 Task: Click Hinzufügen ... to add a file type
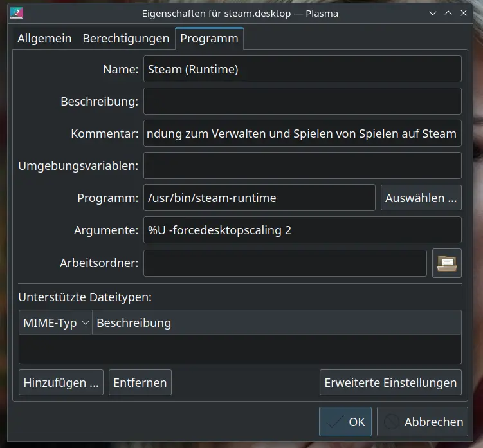[x=61, y=382]
